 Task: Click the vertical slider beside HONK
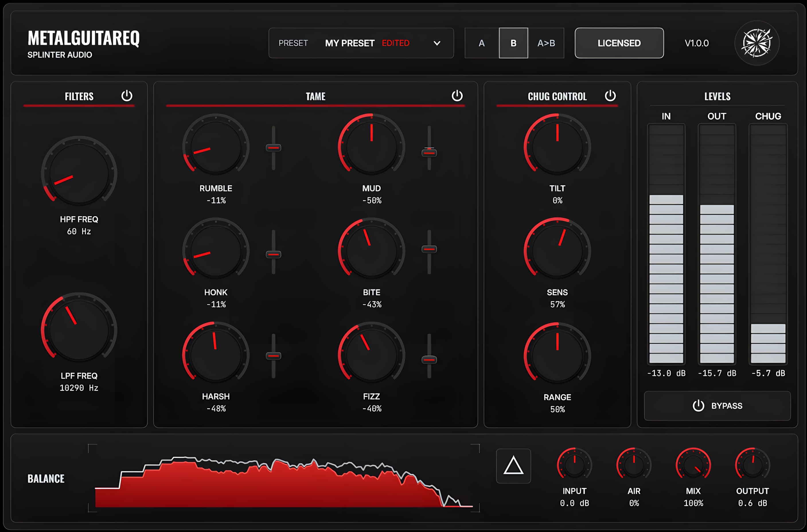click(x=274, y=252)
